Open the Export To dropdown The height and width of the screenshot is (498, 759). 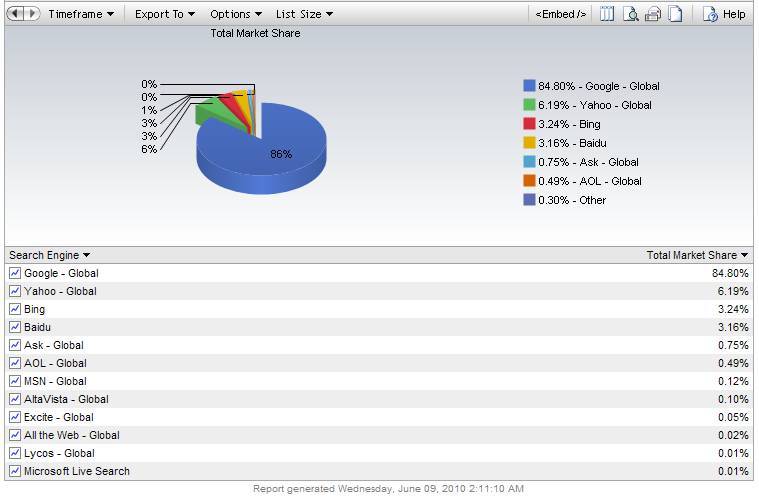coord(165,14)
